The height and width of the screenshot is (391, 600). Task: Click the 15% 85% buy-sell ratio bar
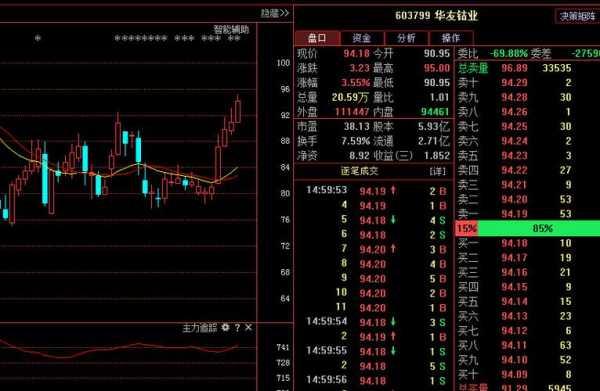(527, 228)
